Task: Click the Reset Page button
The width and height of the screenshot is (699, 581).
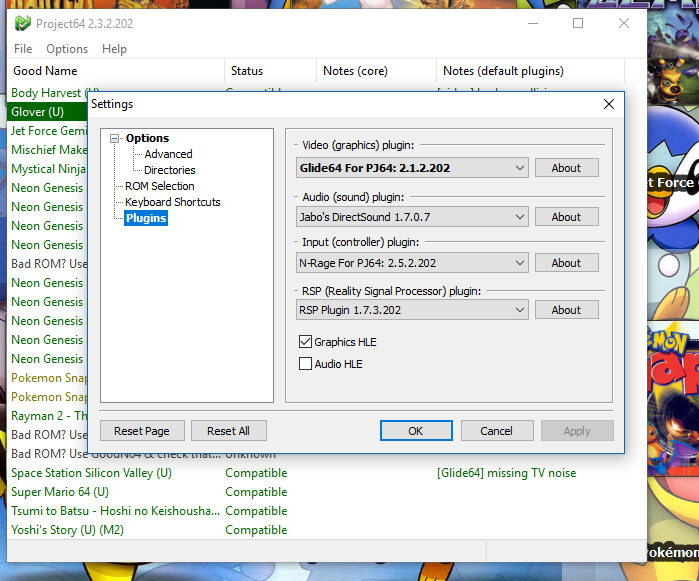Action: [x=142, y=431]
